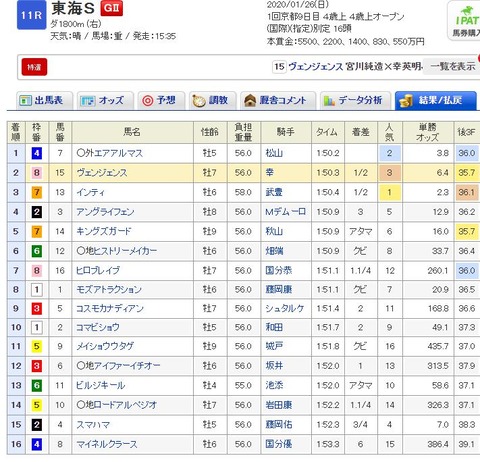
Task: Select the 結果/払戻 tab
Action: pos(436,100)
